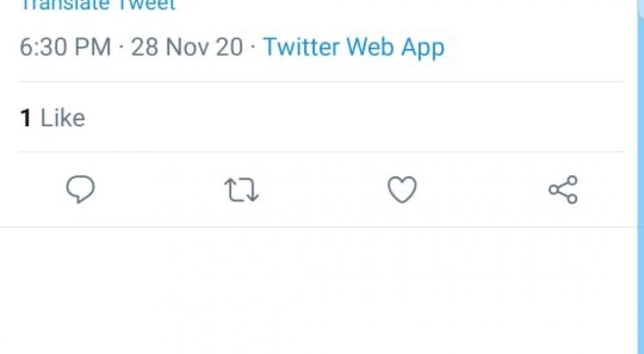
Task: Start a reply using the comment bubble
Action: click(80, 190)
